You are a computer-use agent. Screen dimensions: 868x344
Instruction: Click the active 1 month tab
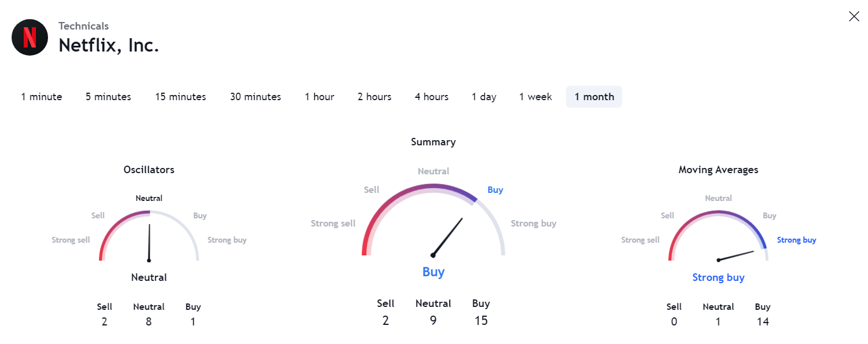tap(594, 97)
